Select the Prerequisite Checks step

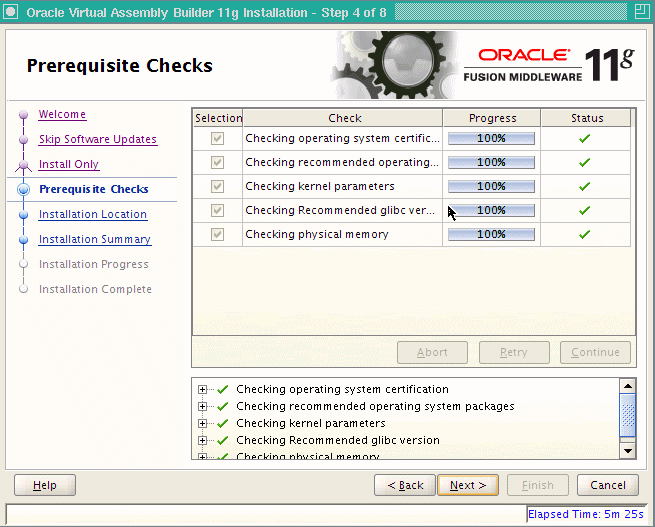click(x=94, y=189)
